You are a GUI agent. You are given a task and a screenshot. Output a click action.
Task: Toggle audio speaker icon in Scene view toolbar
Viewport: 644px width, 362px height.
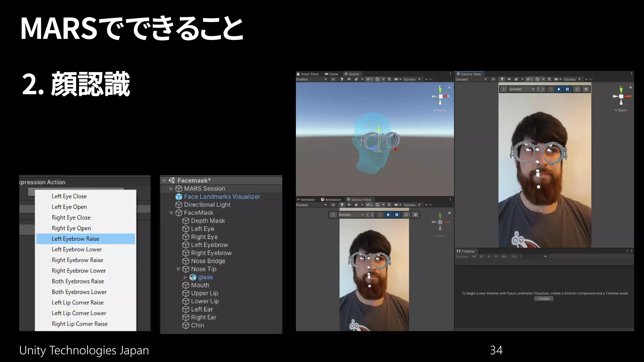point(349,79)
